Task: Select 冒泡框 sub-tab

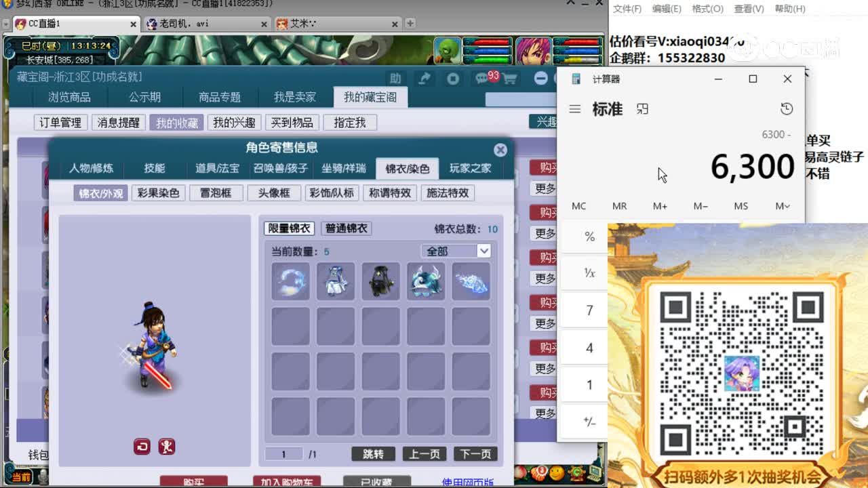Action: click(x=216, y=193)
